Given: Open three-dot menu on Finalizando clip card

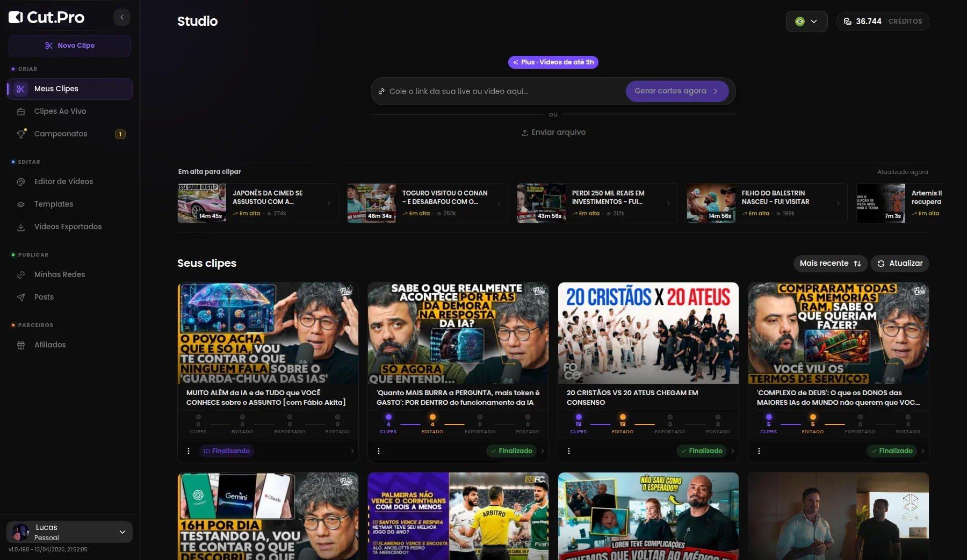Looking at the screenshot, I should tap(189, 451).
